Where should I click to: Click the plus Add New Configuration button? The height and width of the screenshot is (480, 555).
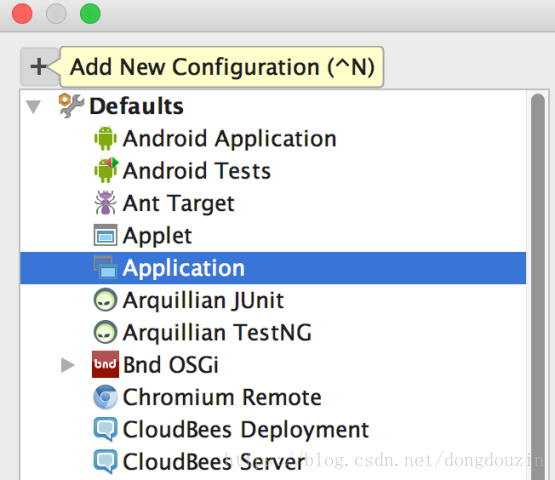pos(39,67)
